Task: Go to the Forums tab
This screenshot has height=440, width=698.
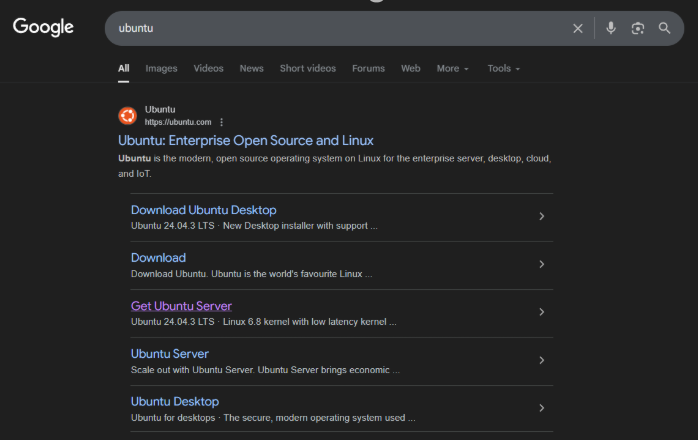Action: (x=368, y=68)
